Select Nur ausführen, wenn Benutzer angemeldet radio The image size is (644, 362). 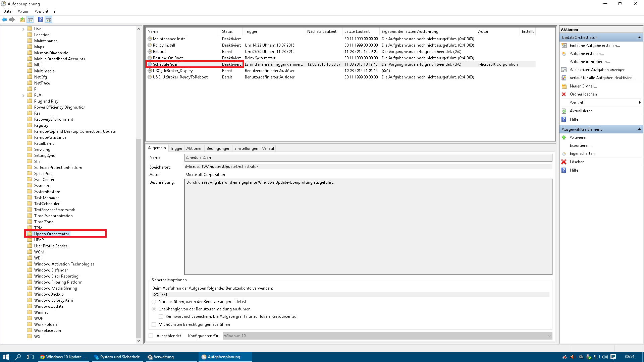pos(154,302)
